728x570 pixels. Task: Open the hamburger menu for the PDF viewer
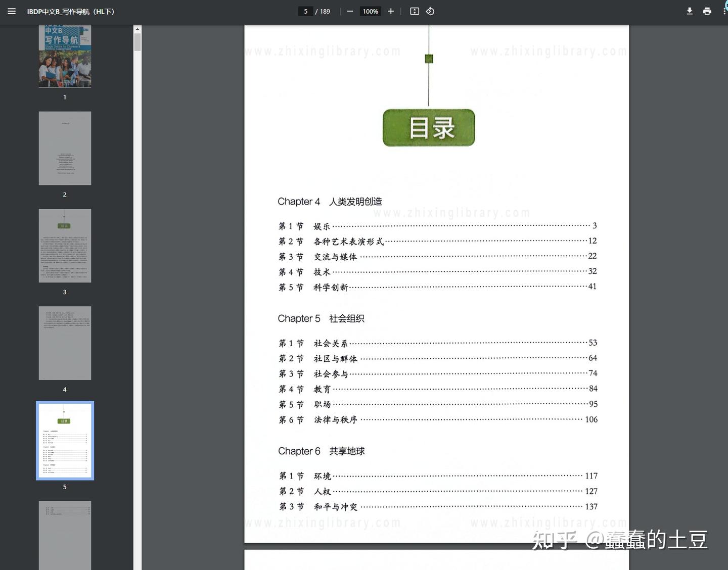tap(11, 11)
